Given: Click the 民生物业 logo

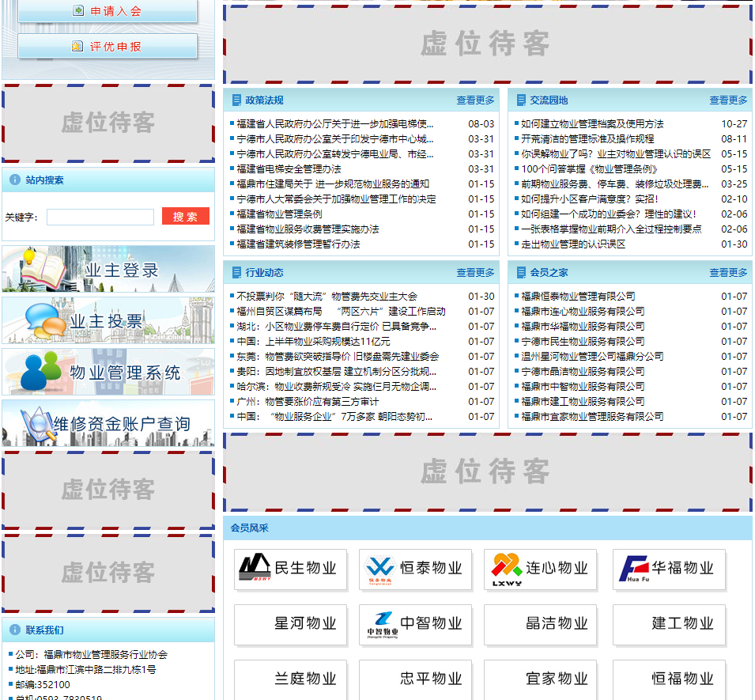Looking at the screenshot, I should (x=290, y=569).
